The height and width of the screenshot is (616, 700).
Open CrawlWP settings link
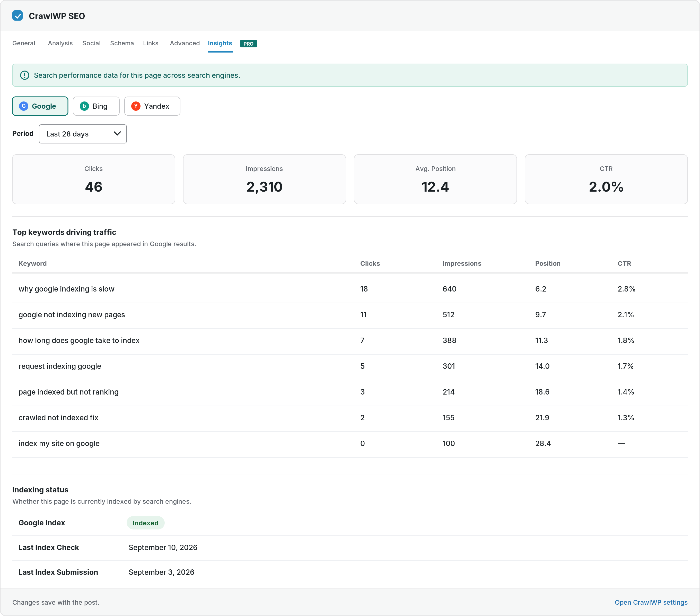[x=651, y=602]
